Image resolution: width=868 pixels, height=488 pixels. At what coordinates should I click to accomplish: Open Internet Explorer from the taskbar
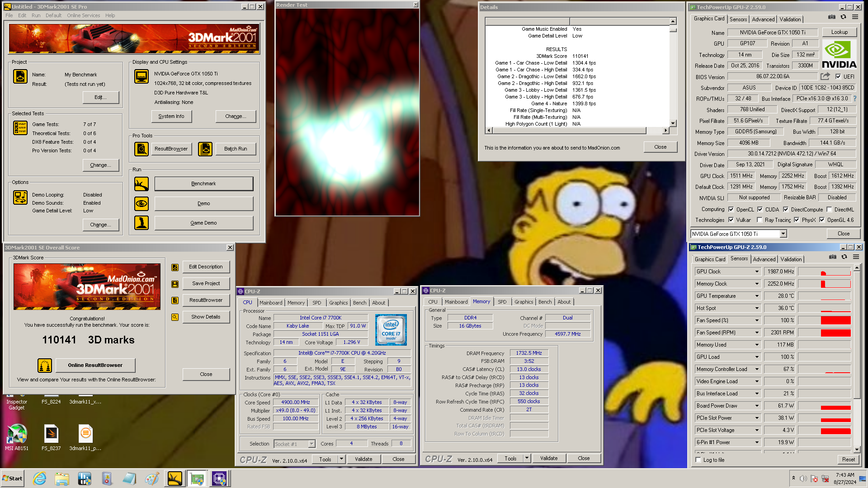coord(40,479)
